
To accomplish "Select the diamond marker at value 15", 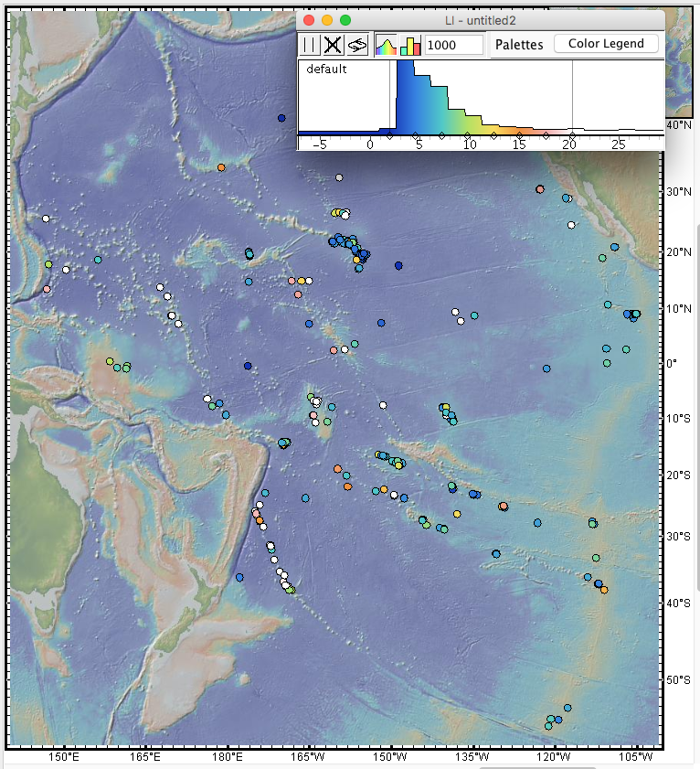I will 520,135.
